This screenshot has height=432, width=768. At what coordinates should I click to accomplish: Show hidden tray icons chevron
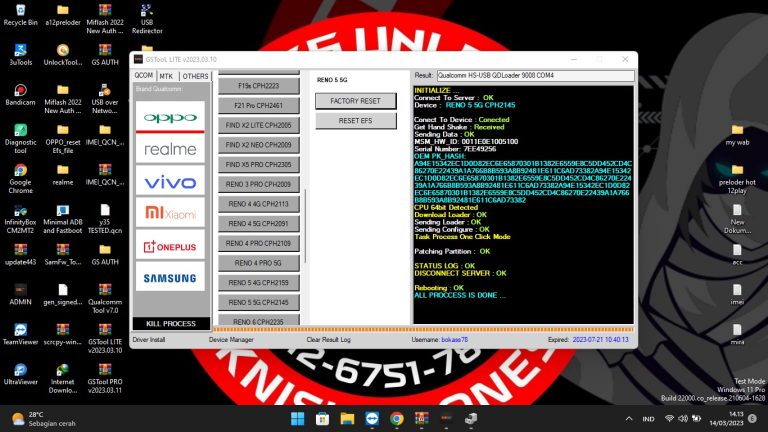click(629, 419)
